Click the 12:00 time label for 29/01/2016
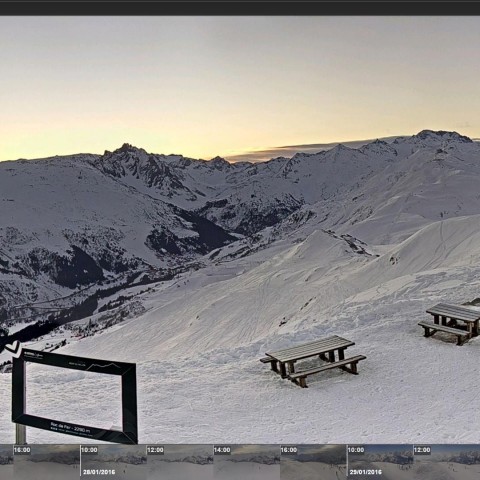This screenshot has width=480, height=480. 422,450
